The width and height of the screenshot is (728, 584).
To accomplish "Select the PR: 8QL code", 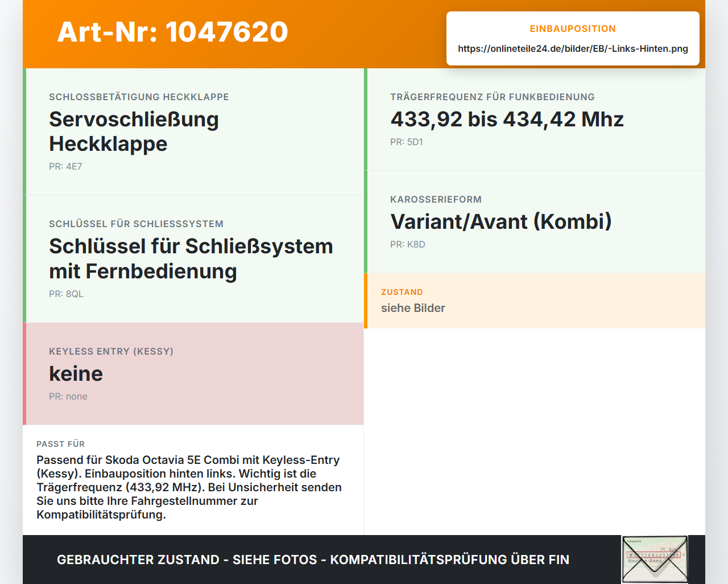I will (x=66, y=294).
